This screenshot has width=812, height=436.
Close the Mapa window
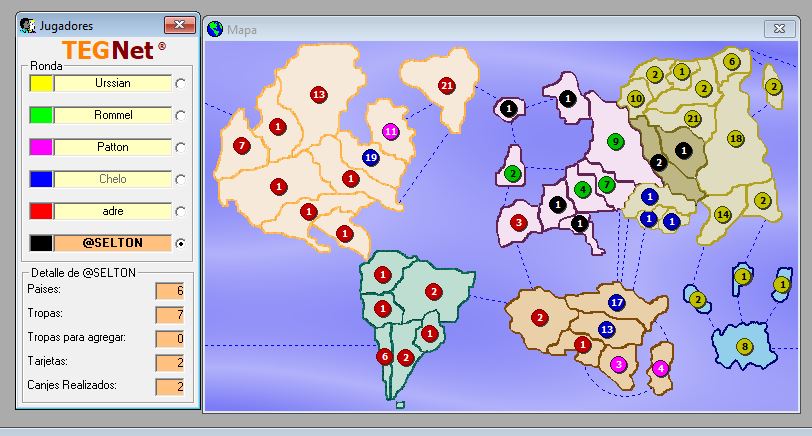pos(777,29)
